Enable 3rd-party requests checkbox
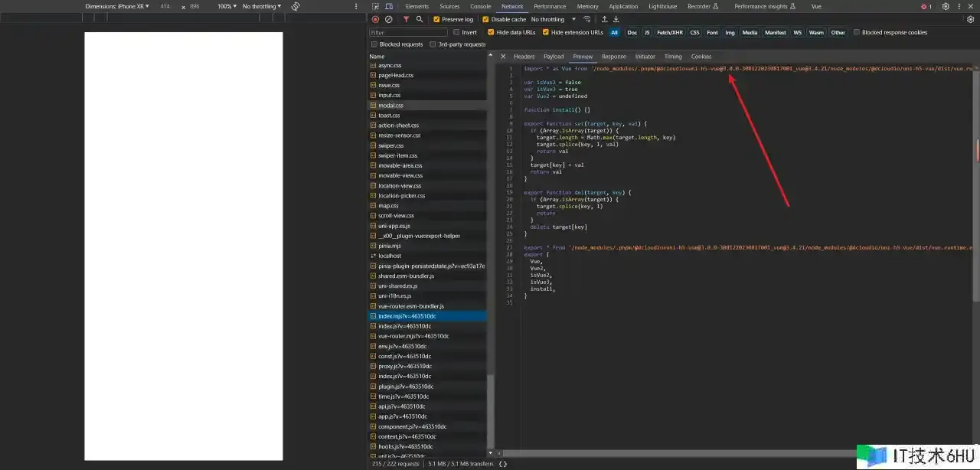The image size is (980, 470). click(433, 44)
